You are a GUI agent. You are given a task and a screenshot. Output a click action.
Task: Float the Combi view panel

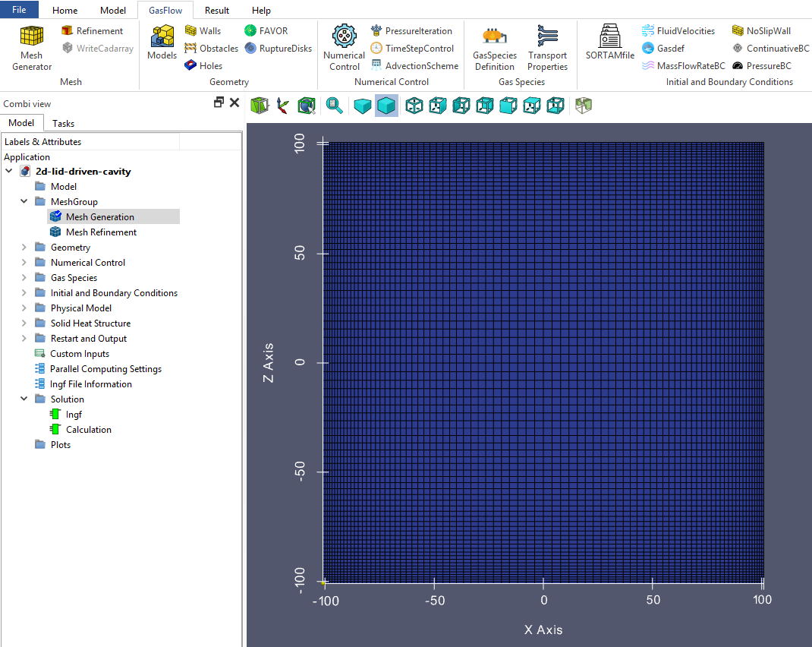pos(219,103)
